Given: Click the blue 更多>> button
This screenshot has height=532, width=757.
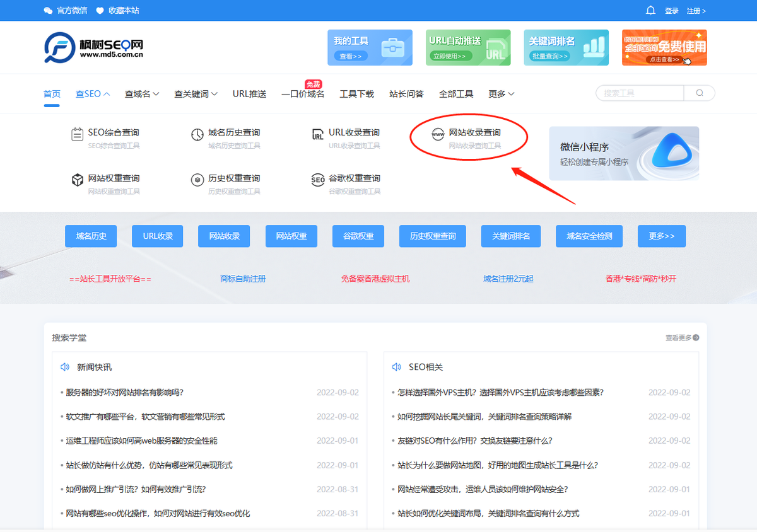Looking at the screenshot, I should tap(662, 236).
